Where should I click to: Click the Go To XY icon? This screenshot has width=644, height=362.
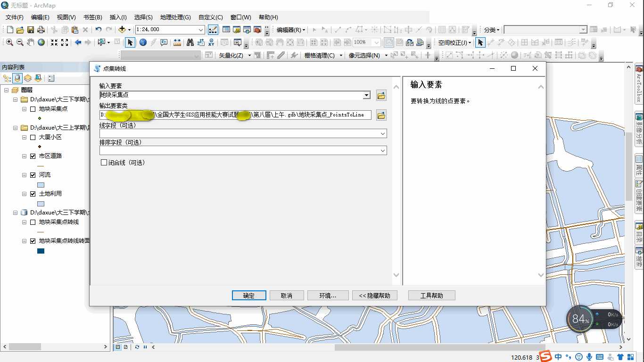211,42
